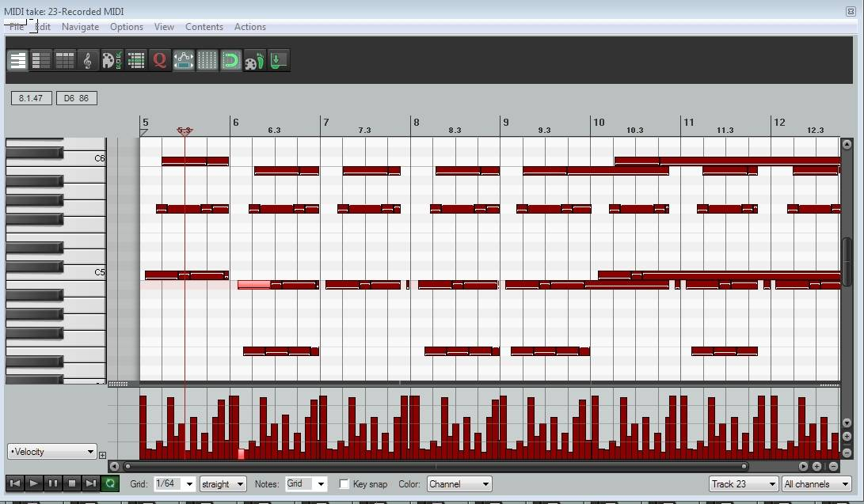
Task: Click the dock editor arrow icon
Action: 278,60
